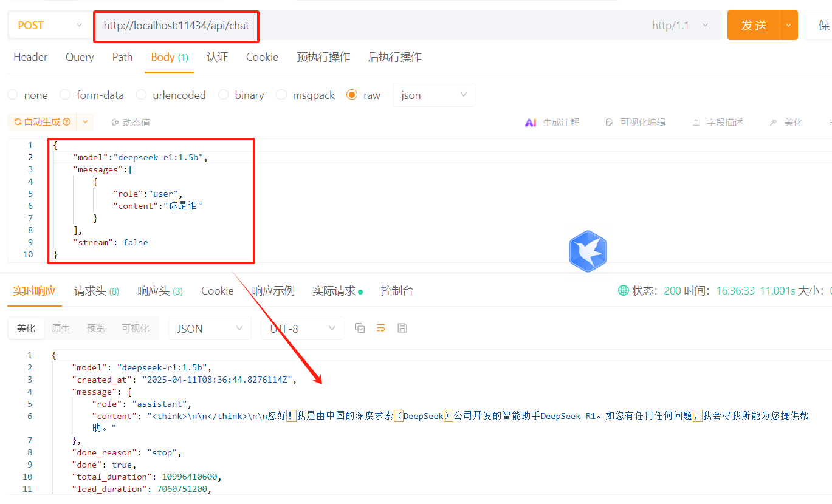Open the http/1.1 protocol version dropdown
Screen dimensions: 832x504
click(680, 26)
